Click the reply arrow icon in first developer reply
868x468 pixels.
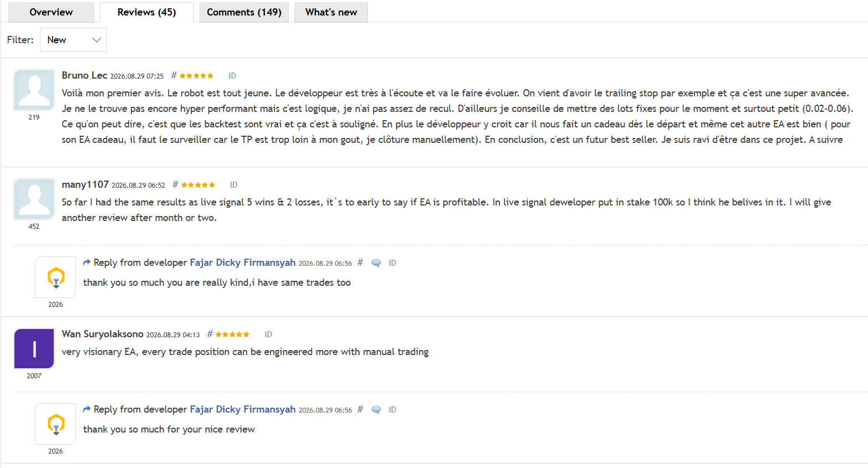tap(86, 263)
